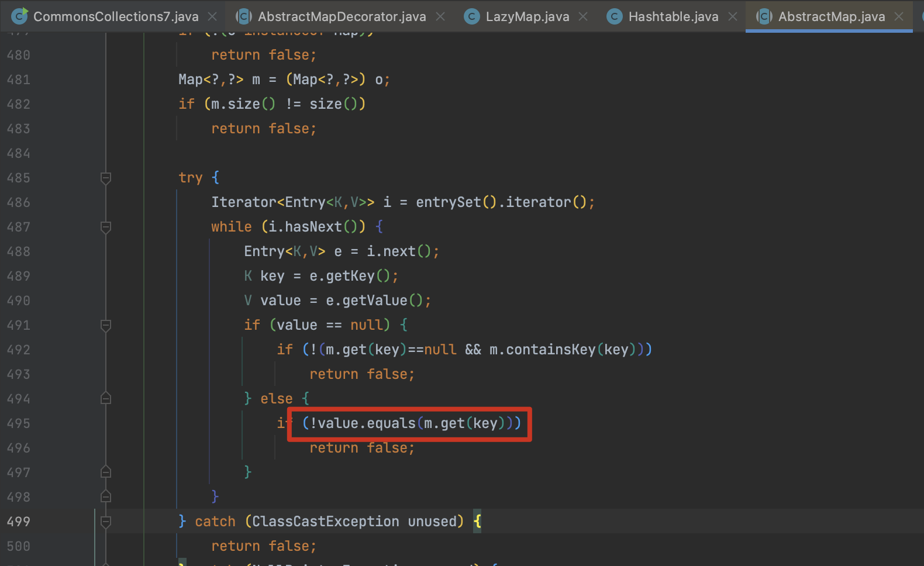Click fold end marker at line 498
The height and width of the screenshot is (566, 924).
106,496
